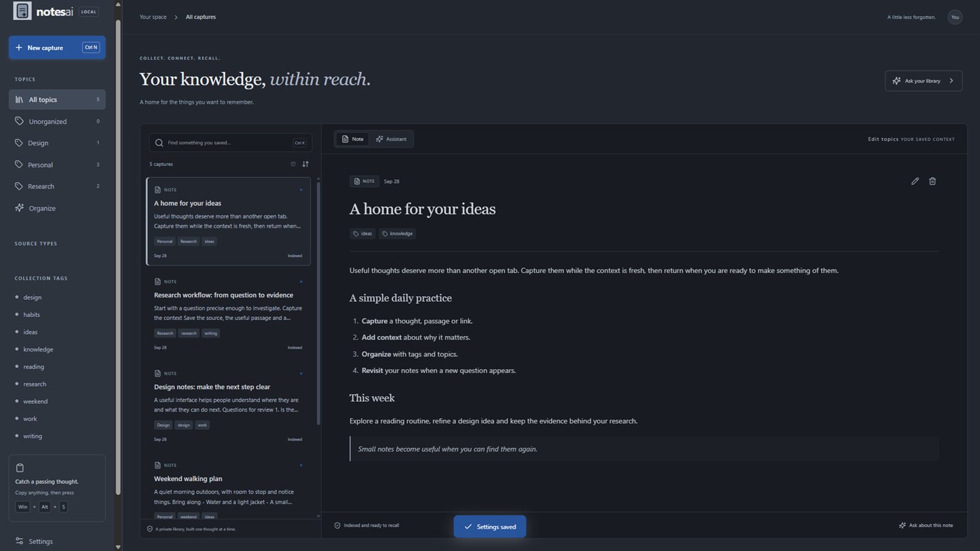Open the Organize sparkle item in the sidebar
Image resolution: width=980 pixels, height=551 pixels.
coord(57,208)
